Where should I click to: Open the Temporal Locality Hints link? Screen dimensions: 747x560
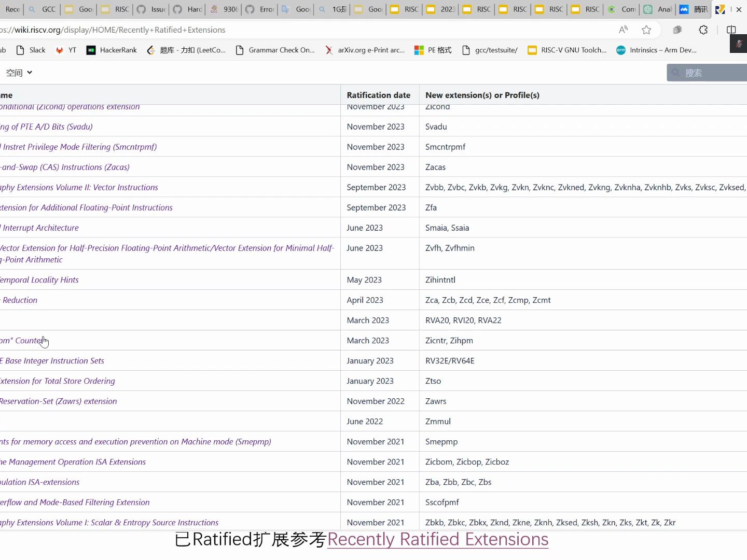point(39,279)
